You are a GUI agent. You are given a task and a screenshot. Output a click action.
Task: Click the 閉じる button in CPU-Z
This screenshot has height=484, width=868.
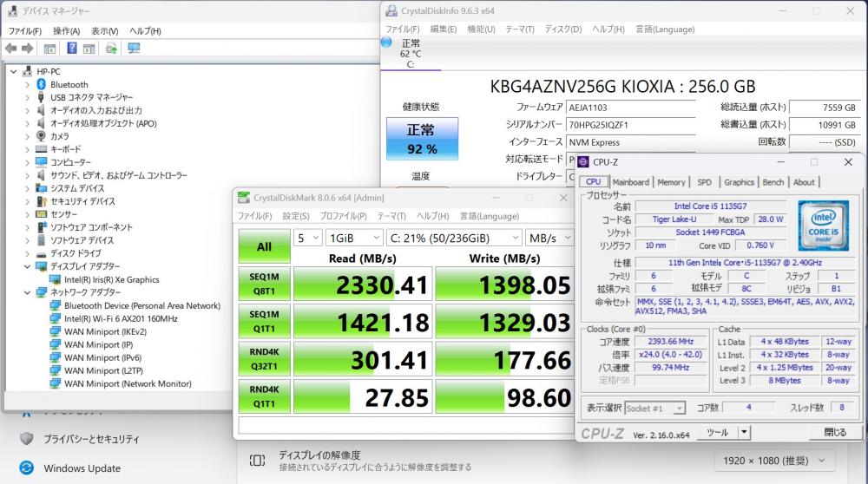(x=835, y=433)
